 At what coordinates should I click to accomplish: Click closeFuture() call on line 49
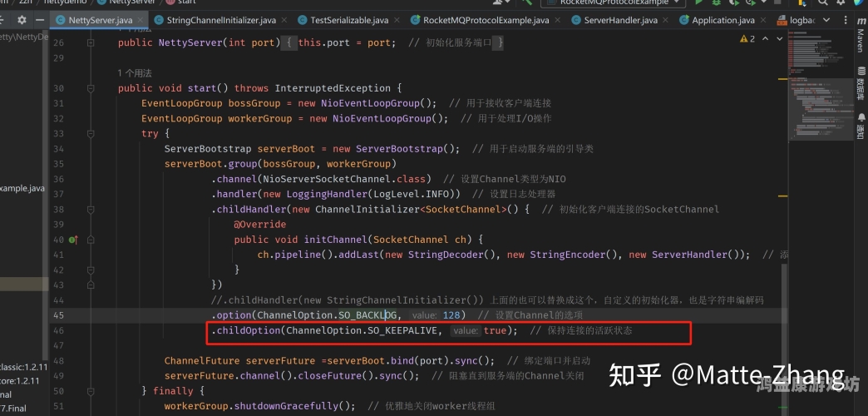[333, 375]
